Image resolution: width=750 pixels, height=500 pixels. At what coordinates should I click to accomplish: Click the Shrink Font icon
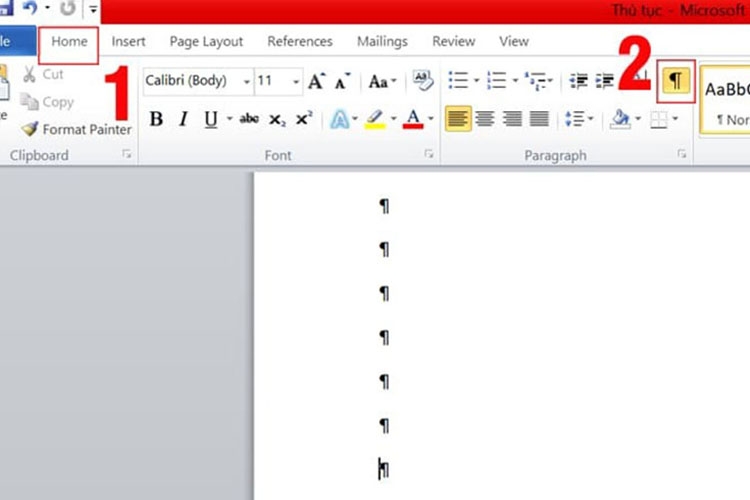click(x=342, y=82)
